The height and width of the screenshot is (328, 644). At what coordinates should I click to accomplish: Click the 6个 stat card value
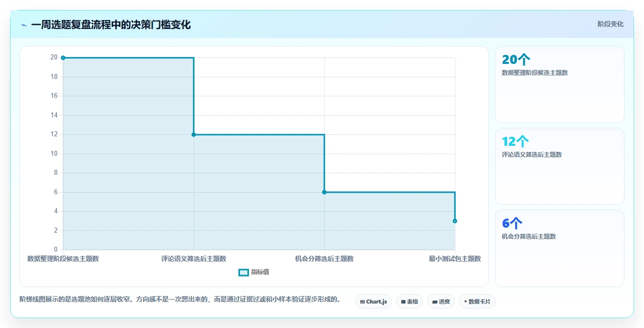point(512,224)
